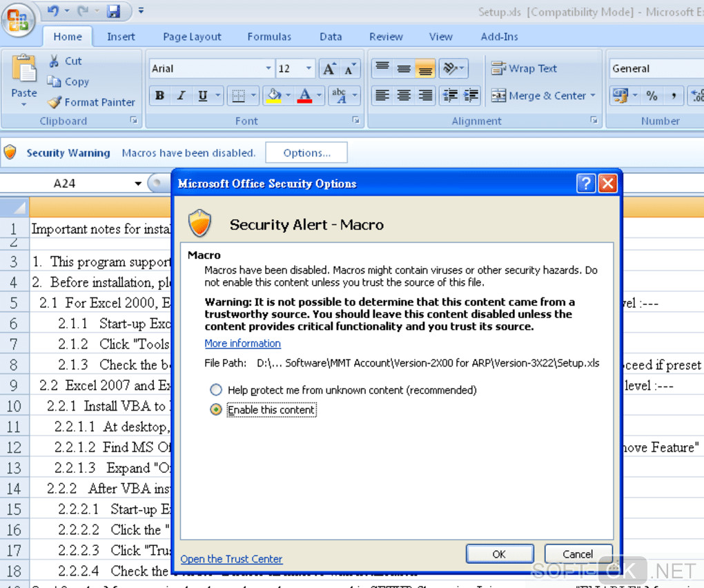Enable Wrap Text

524,69
